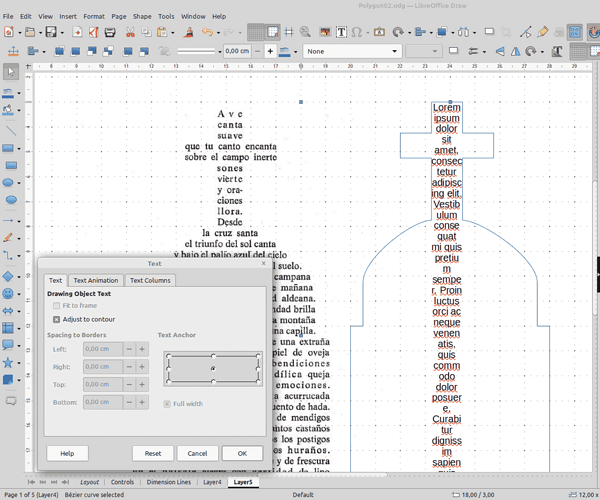Click Help in the Text dialog
600x500 pixels.
coord(67,453)
